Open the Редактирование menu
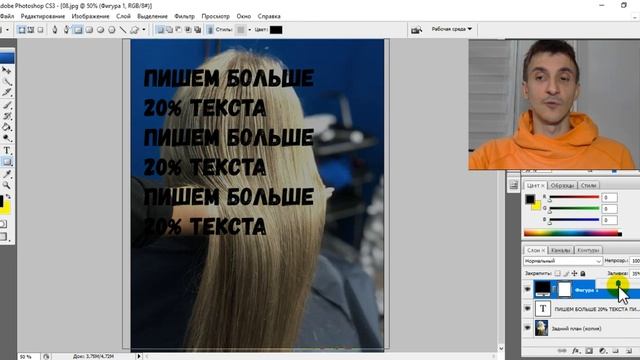 click(43, 16)
